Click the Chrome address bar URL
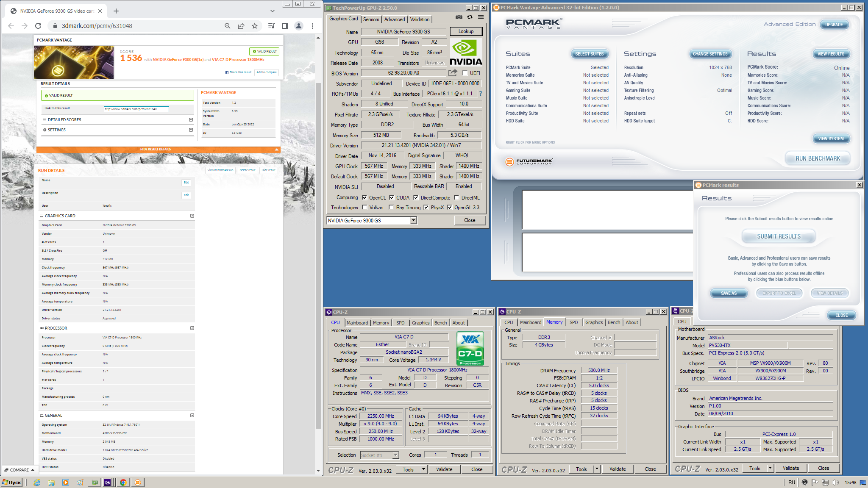 pyautogui.click(x=97, y=26)
